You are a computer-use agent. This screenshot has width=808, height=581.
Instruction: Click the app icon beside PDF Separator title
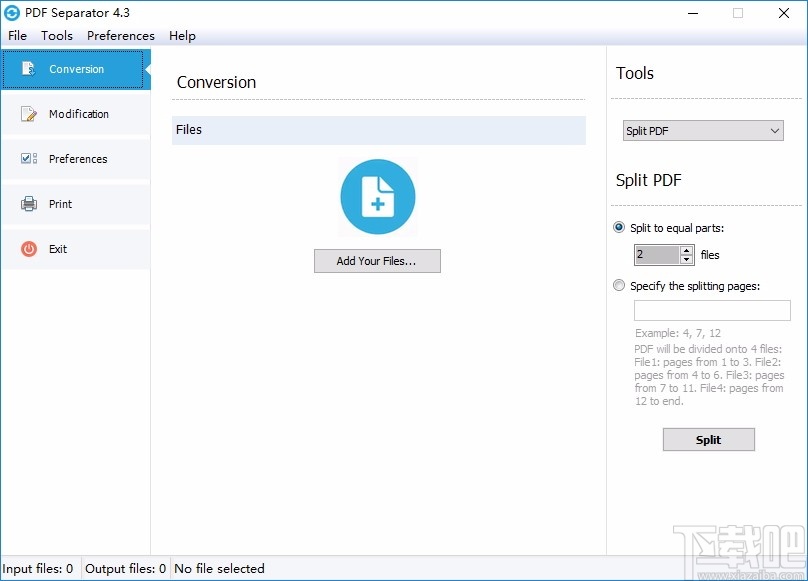pyautogui.click(x=15, y=13)
